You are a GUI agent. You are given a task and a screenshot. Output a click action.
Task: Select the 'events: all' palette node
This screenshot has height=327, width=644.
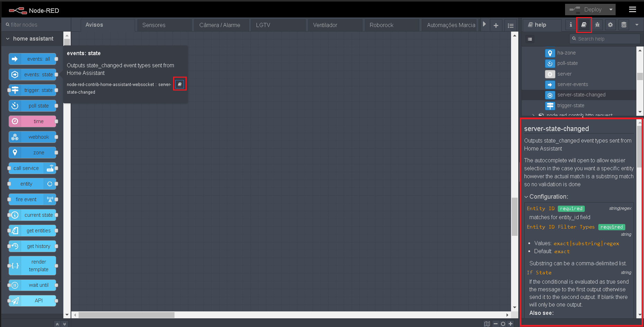click(x=33, y=59)
